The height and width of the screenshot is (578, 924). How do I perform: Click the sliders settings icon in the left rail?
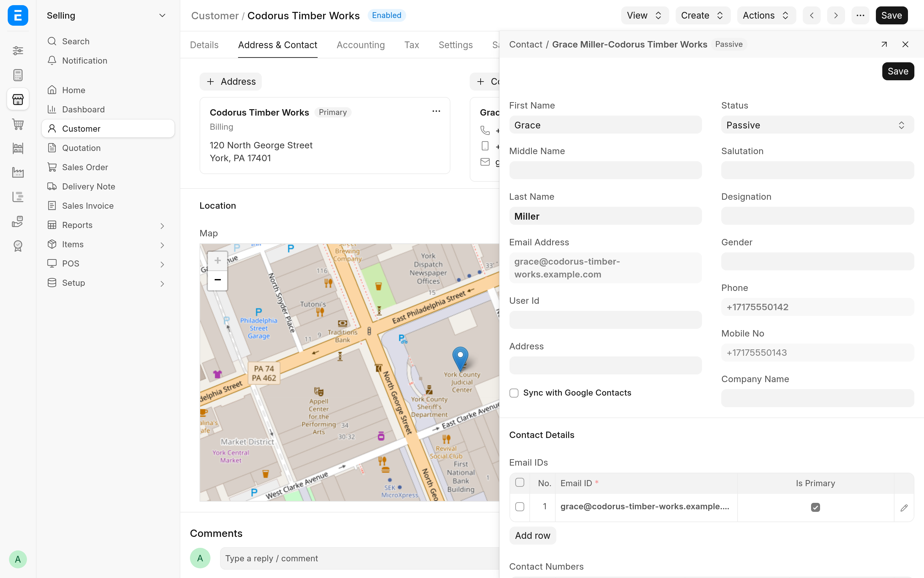18,50
